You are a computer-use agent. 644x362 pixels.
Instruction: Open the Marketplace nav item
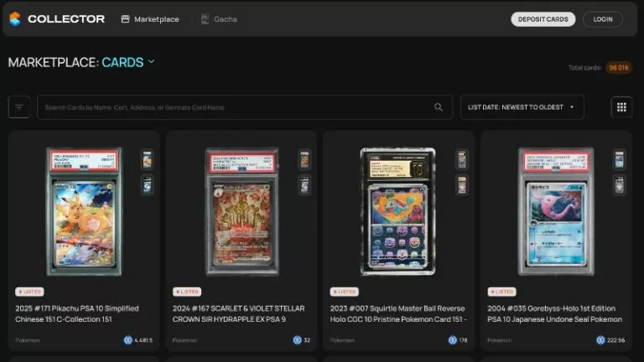tap(150, 19)
